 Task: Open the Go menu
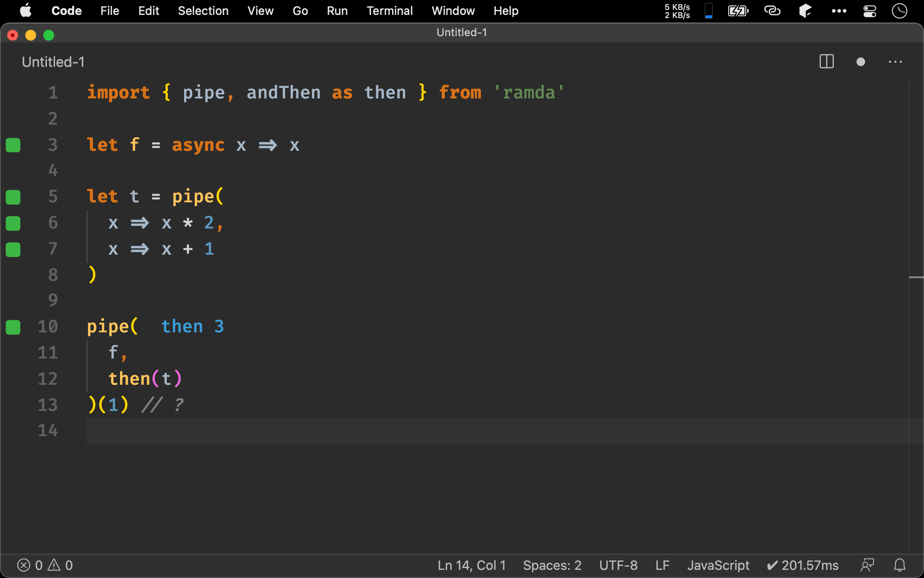300,10
